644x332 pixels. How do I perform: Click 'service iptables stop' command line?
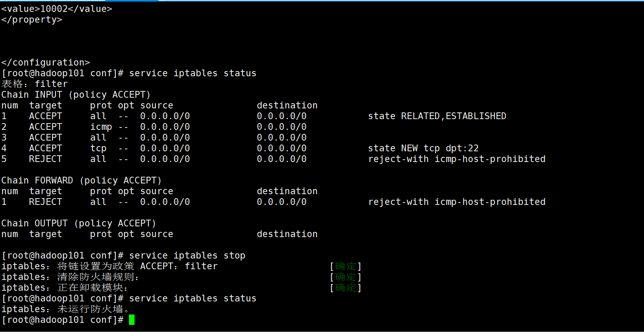(187, 255)
